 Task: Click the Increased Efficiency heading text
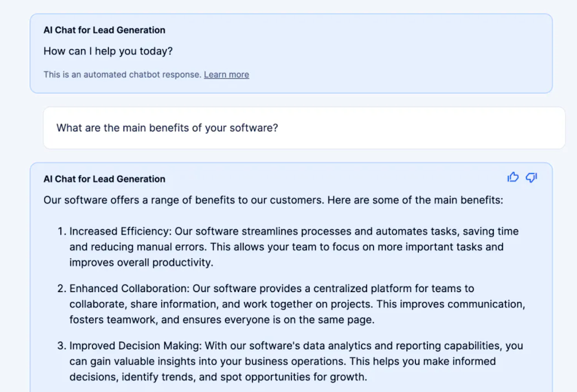(120, 231)
